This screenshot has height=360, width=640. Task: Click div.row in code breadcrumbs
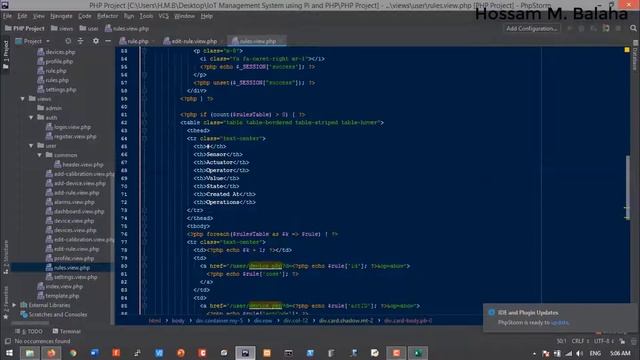point(263,321)
